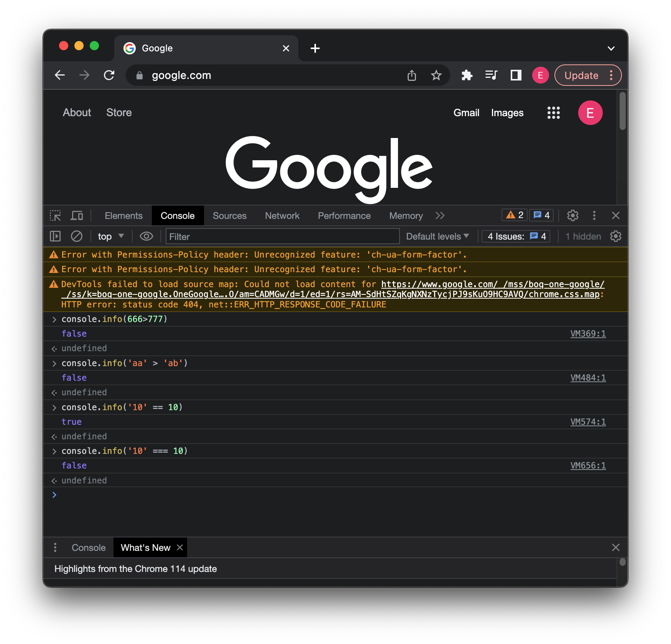This screenshot has height=644, width=671.
Task: Close the What's New tab
Action: pyautogui.click(x=180, y=547)
